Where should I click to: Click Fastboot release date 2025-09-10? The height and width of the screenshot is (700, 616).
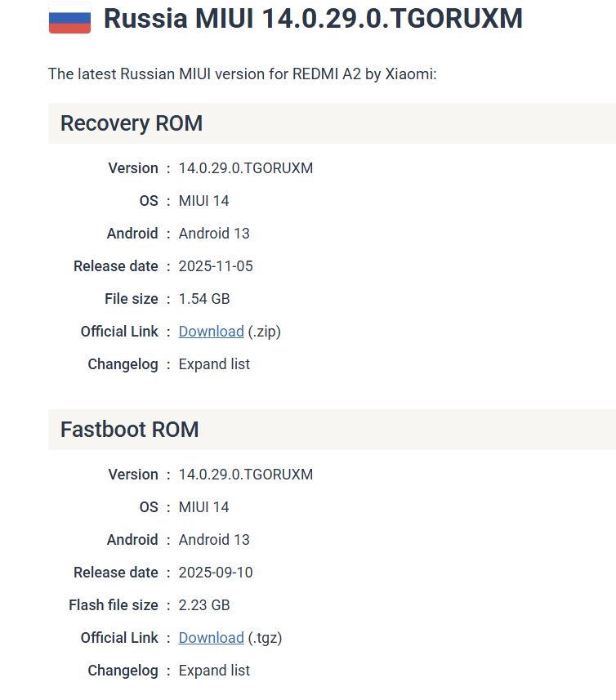(216, 573)
